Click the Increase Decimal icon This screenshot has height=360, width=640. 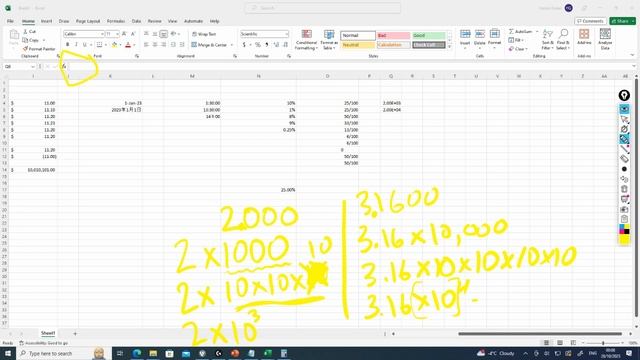click(x=276, y=44)
